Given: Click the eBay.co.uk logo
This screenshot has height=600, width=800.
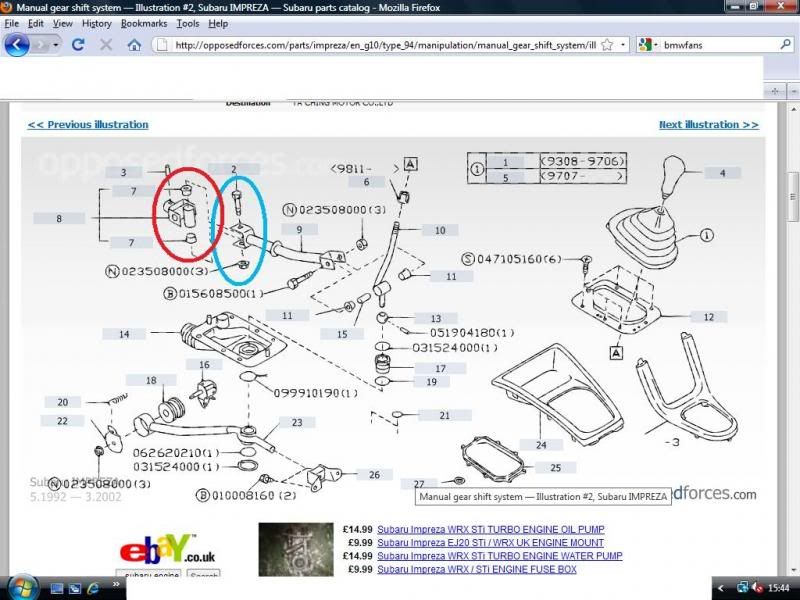Looking at the screenshot, I should point(168,549).
